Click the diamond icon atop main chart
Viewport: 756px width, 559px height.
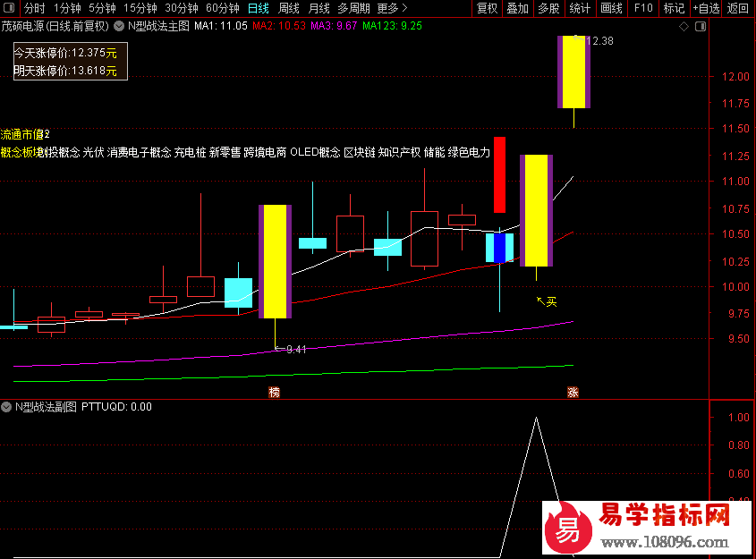pyautogui.click(x=684, y=27)
